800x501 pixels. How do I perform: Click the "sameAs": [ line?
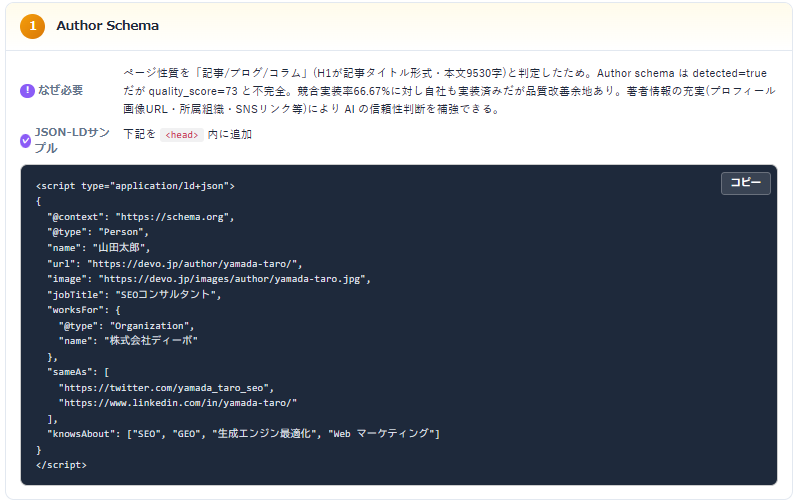click(78, 372)
